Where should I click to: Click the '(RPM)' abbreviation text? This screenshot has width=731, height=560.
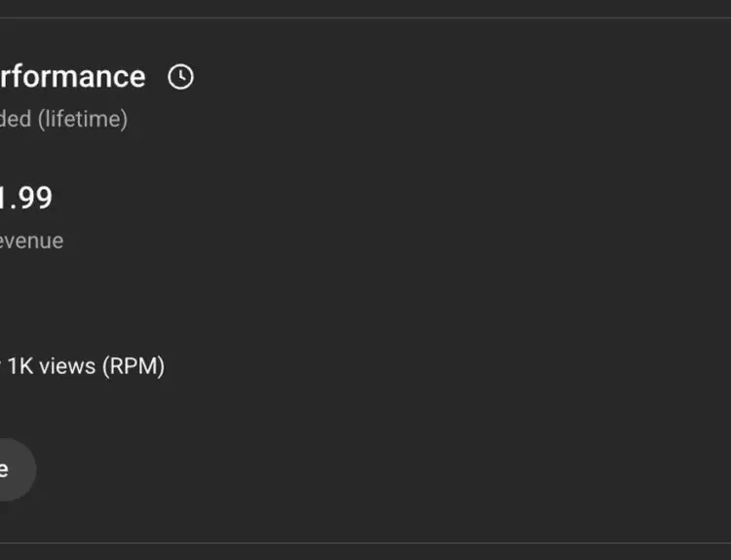pos(134,366)
